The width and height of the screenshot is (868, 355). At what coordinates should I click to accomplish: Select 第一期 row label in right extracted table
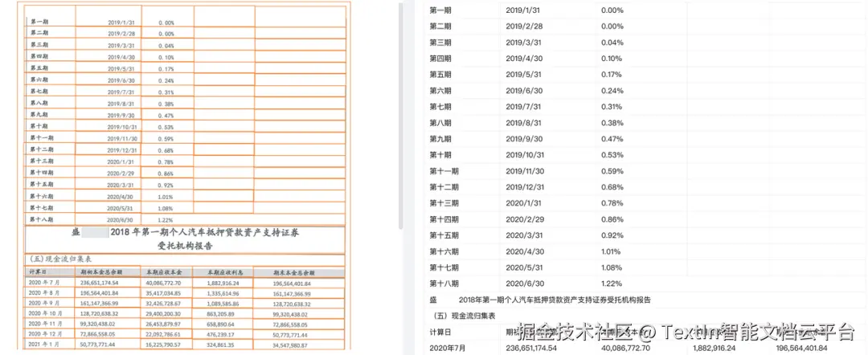(440, 10)
